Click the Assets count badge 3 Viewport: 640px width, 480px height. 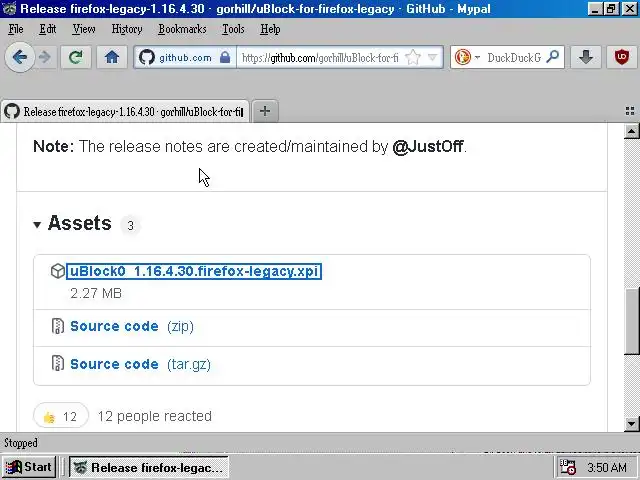coord(130,225)
